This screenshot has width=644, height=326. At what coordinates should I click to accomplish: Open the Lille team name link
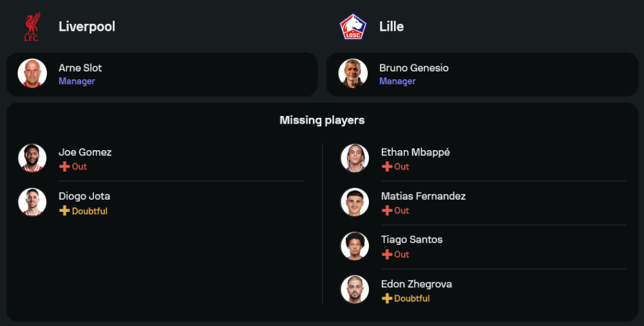(x=392, y=26)
